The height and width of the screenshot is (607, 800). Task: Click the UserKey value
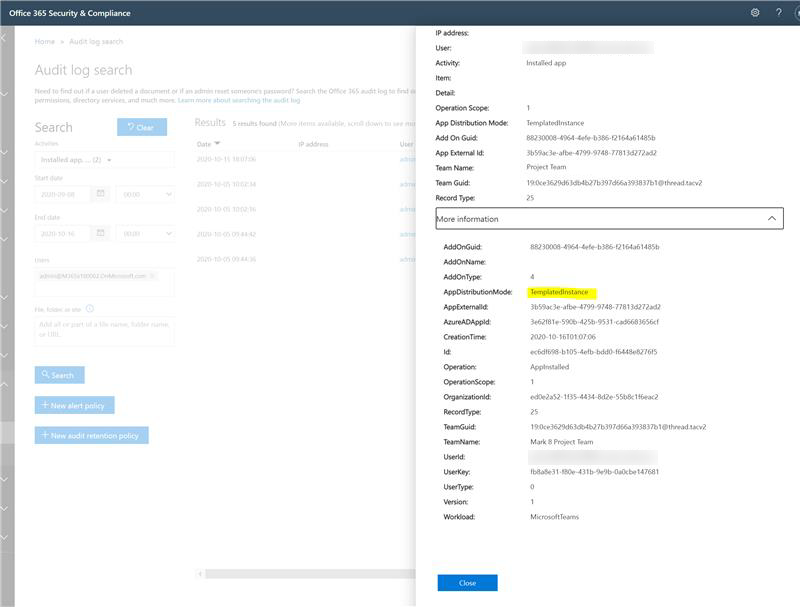coord(594,472)
